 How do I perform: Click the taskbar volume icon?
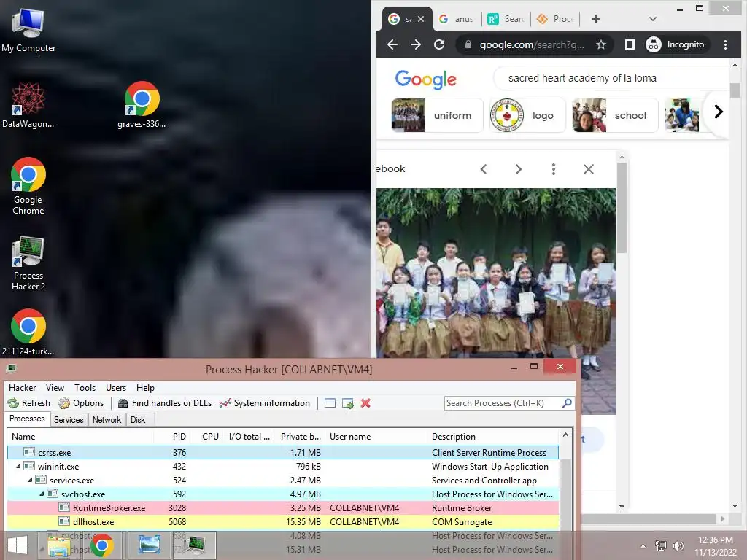click(x=678, y=545)
